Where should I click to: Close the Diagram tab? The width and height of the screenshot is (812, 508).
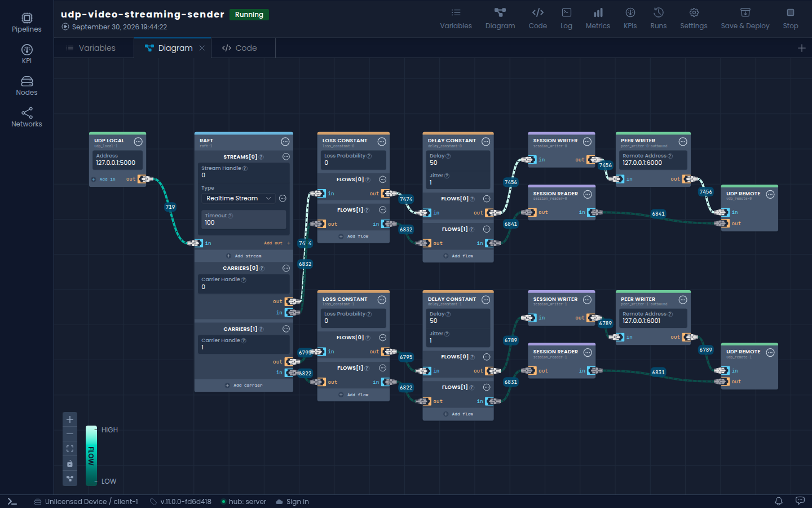pos(202,48)
